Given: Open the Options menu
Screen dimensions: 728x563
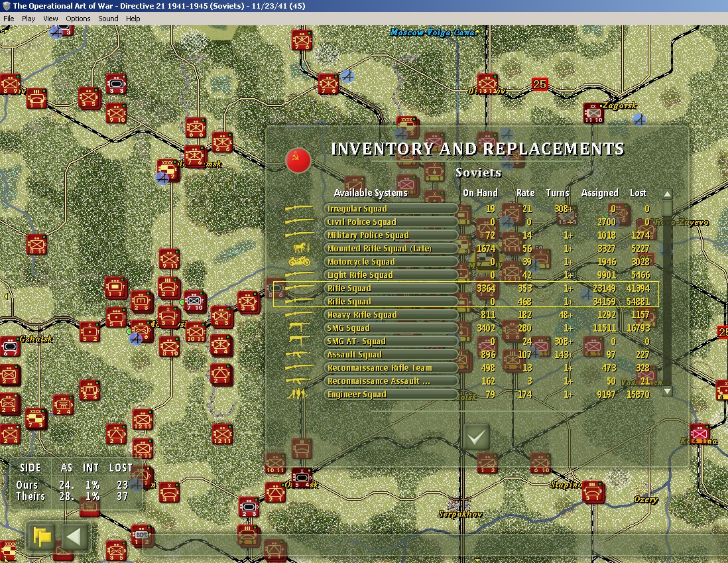Looking at the screenshot, I should pyautogui.click(x=78, y=19).
